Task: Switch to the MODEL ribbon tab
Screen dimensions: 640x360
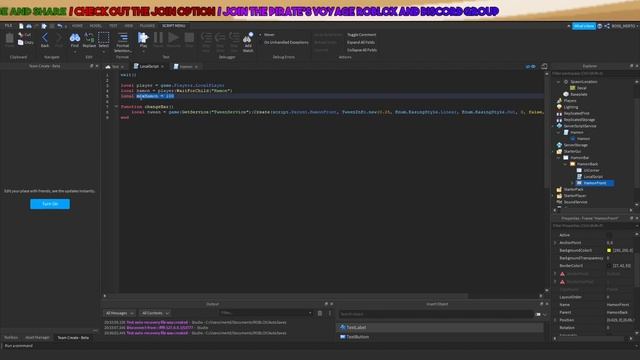Action: point(96,26)
